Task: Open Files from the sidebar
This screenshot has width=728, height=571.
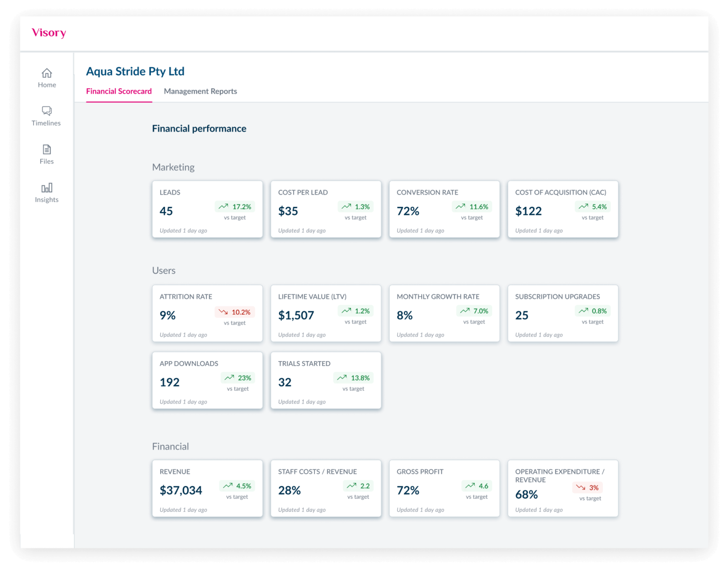Action: coord(46,154)
